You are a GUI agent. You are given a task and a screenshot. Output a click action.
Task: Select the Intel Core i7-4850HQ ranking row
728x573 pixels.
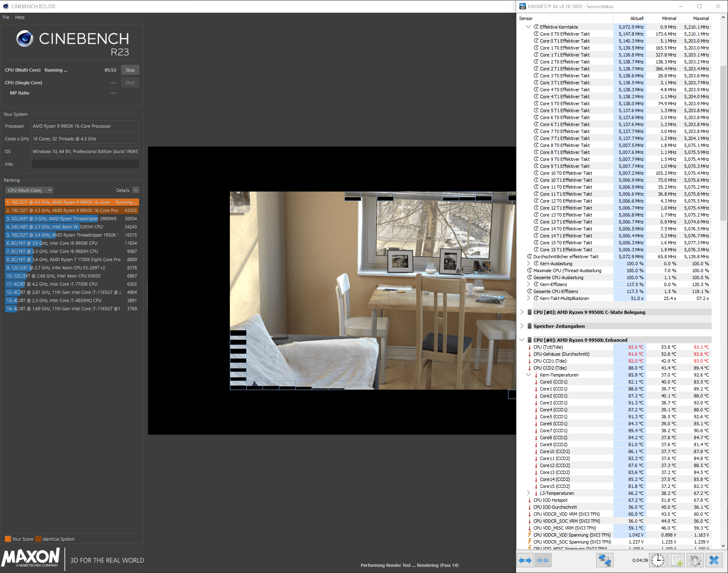(x=72, y=300)
